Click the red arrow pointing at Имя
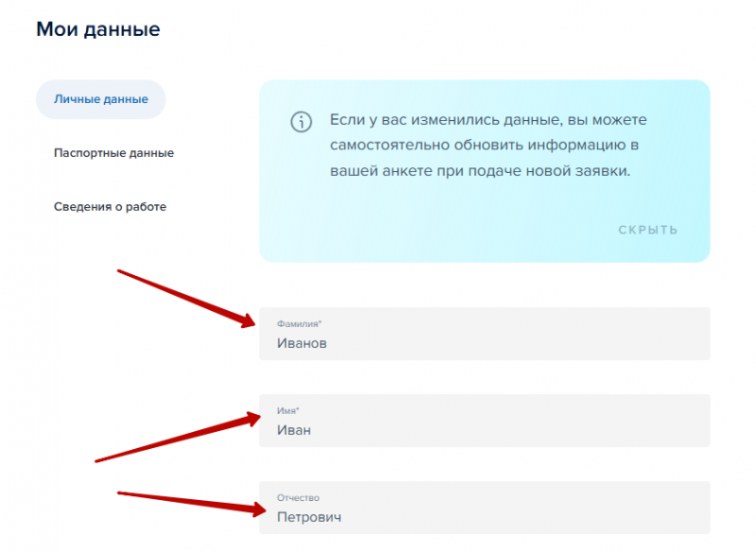This screenshot has height=552, width=756. point(180,438)
